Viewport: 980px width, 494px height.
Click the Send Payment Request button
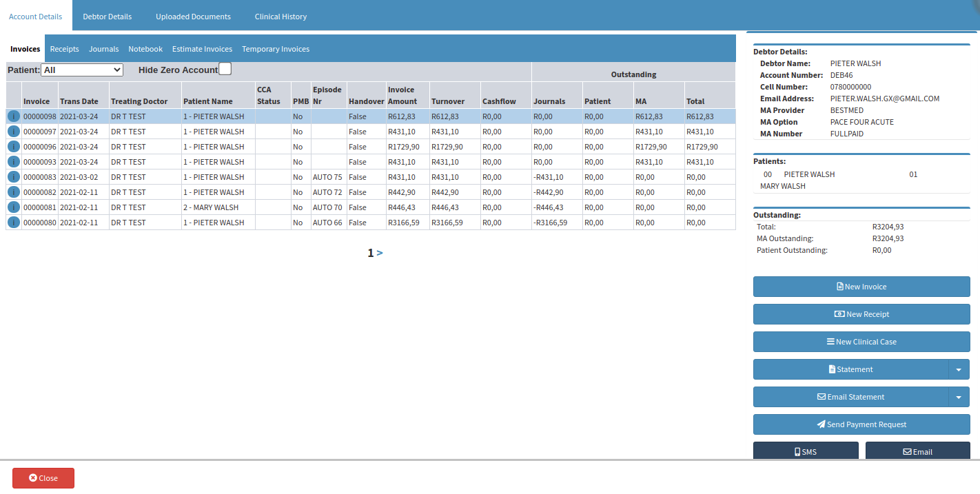(861, 424)
